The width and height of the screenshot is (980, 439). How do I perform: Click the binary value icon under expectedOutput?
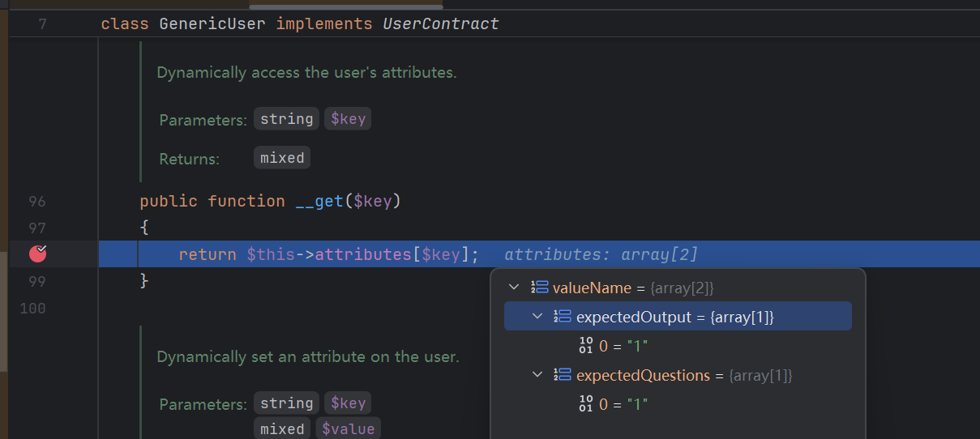(587, 346)
